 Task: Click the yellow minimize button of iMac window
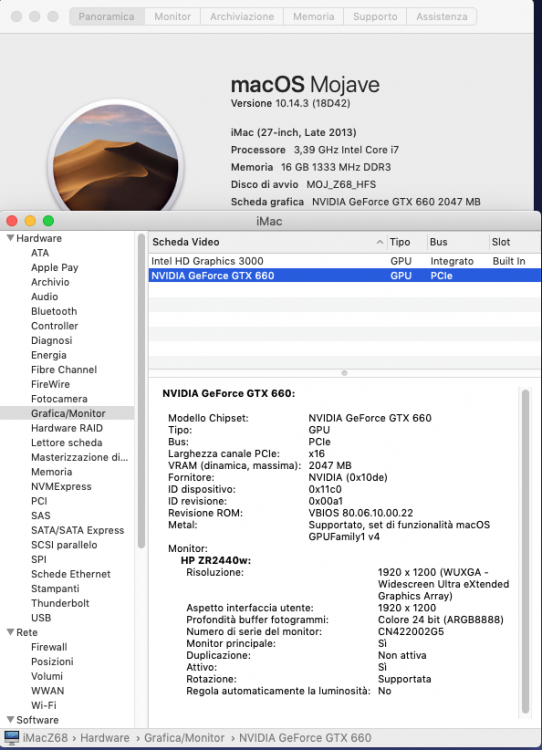pyautogui.click(x=30, y=221)
